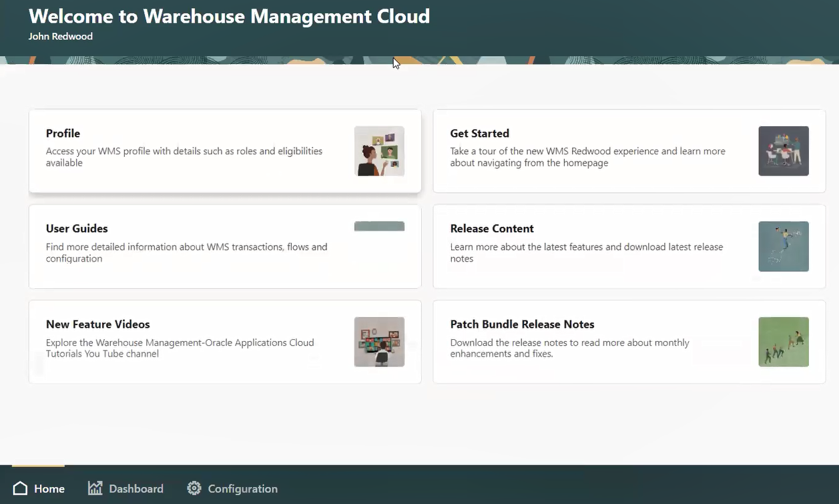
Task: Click the Dashboard chart icon
Action: click(95, 489)
